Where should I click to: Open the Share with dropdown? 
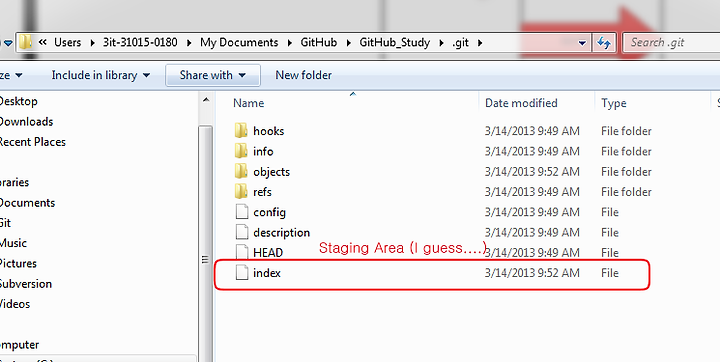pos(213,75)
